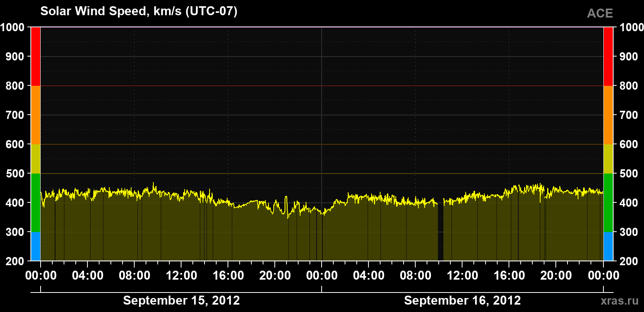Click the "300" label on the right axis

click(629, 232)
